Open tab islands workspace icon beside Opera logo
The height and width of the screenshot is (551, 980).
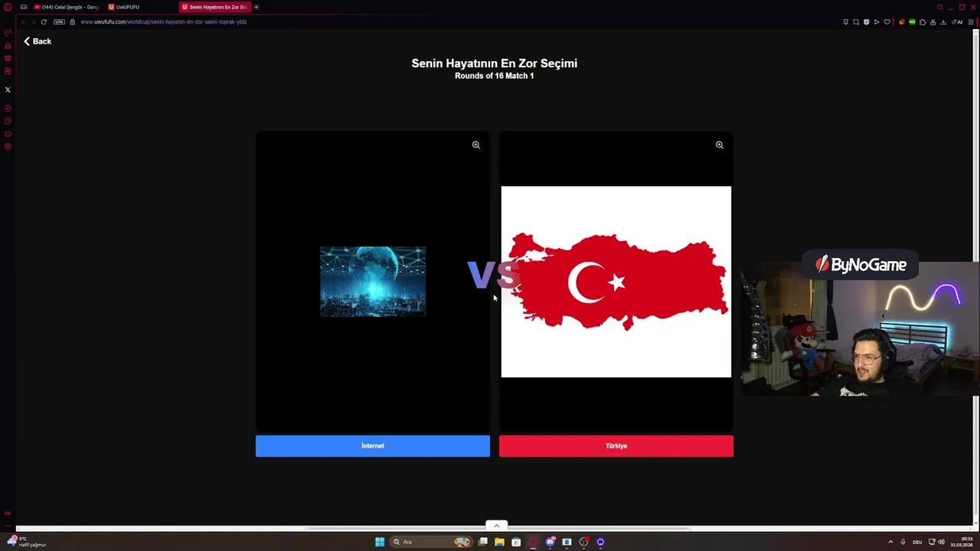pyautogui.click(x=24, y=7)
